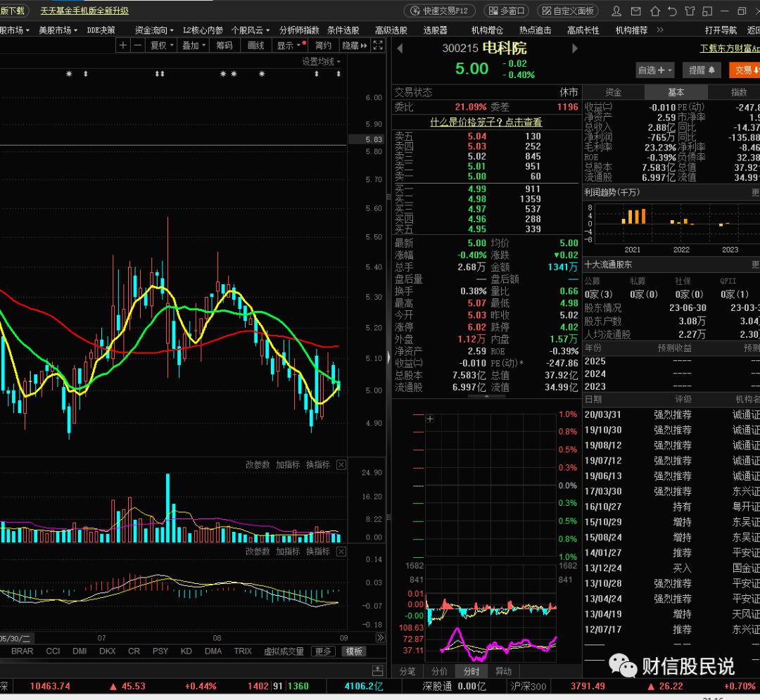Click 天天基金手机版全新升级 link
Viewport: 760px width, 700px height.
pyautogui.click(x=84, y=11)
